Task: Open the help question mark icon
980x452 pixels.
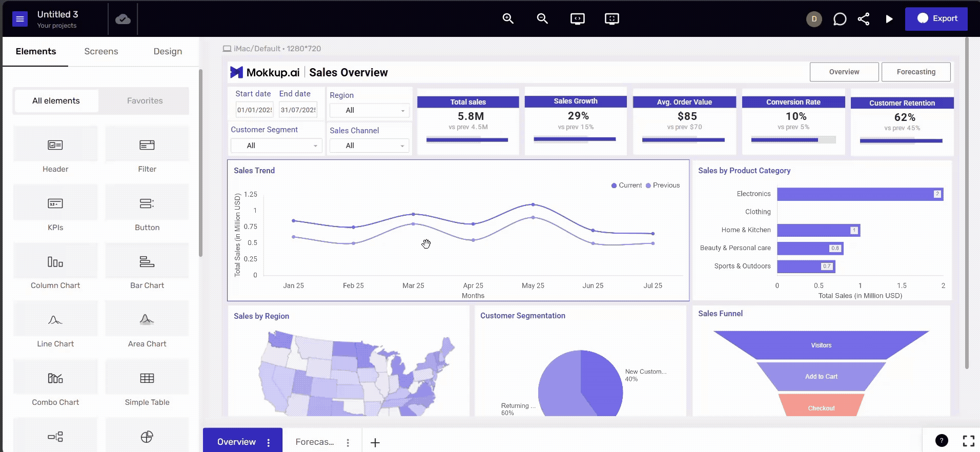Action: coord(942,441)
